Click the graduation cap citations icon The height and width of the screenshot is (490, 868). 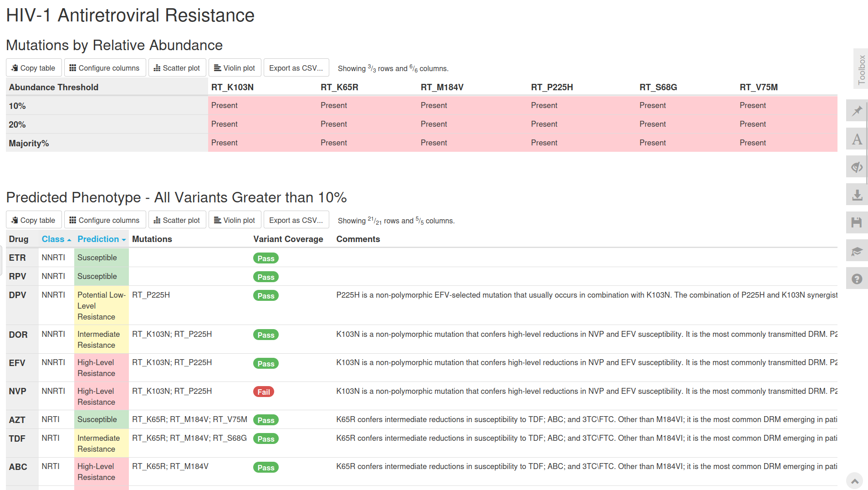click(x=857, y=251)
